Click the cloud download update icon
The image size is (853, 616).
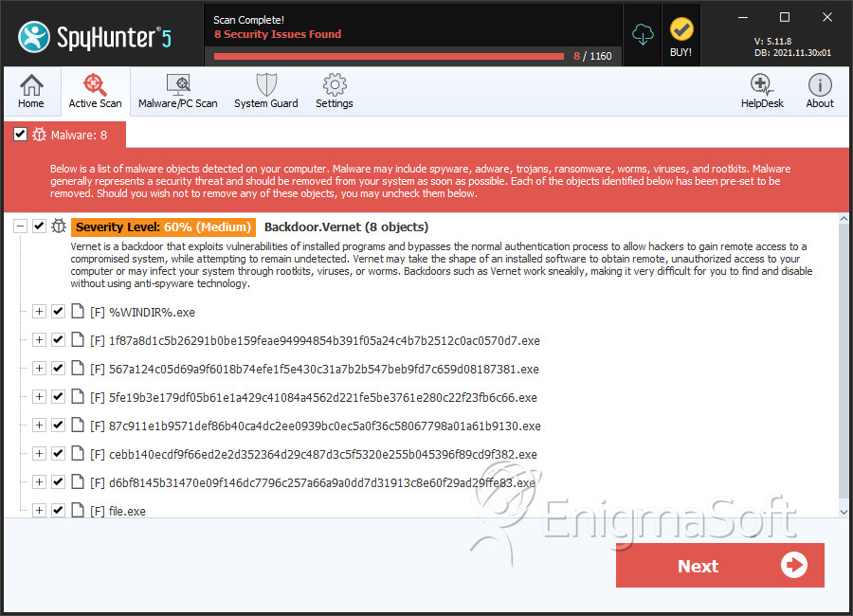pyautogui.click(x=643, y=35)
